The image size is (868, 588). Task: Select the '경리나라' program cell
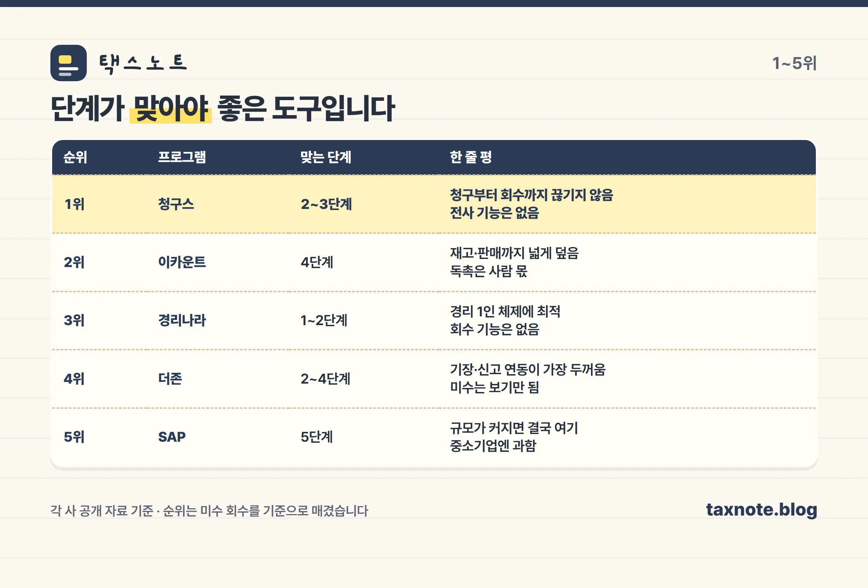[x=182, y=321]
